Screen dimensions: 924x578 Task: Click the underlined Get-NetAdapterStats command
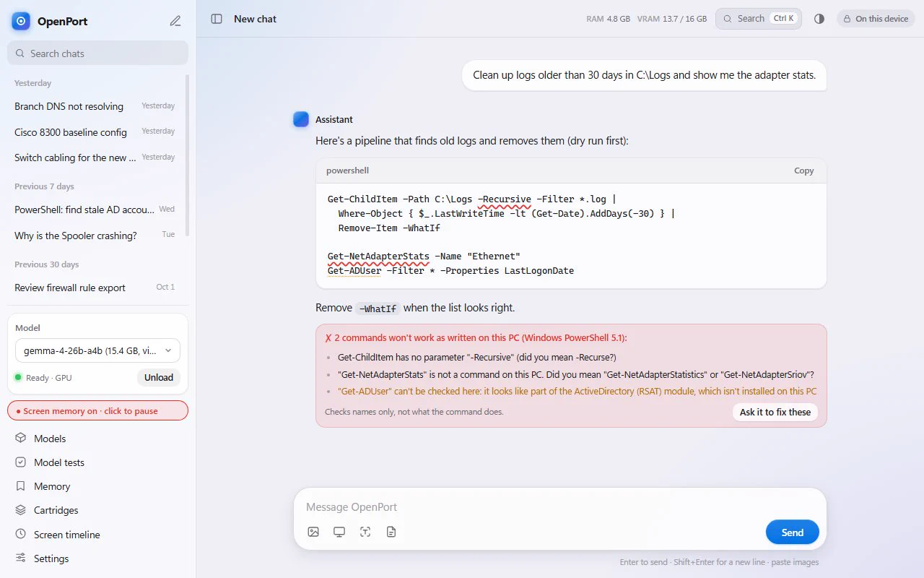(x=378, y=256)
